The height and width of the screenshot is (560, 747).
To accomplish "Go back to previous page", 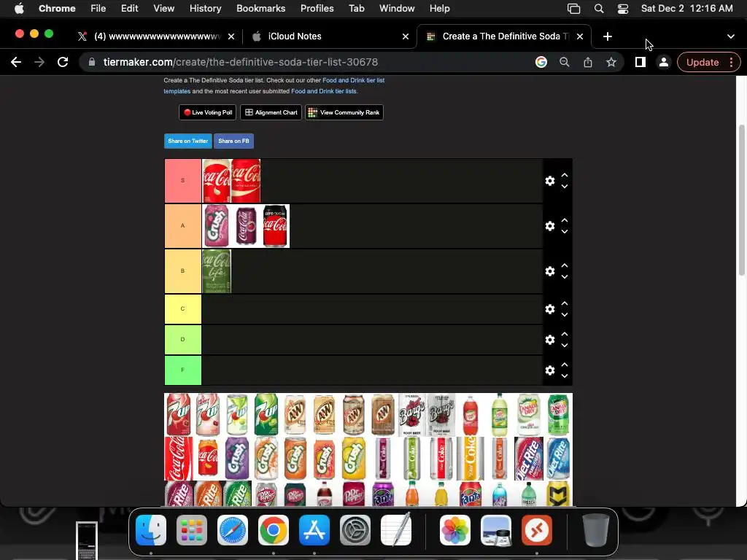I will (16, 63).
